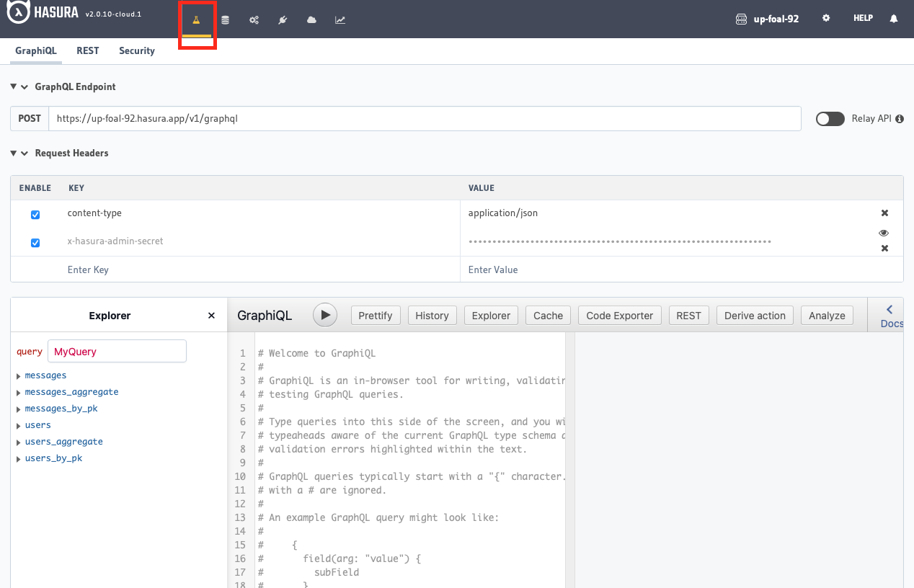
Task: Open the Events section with the cloud icon
Action: click(311, 19)
